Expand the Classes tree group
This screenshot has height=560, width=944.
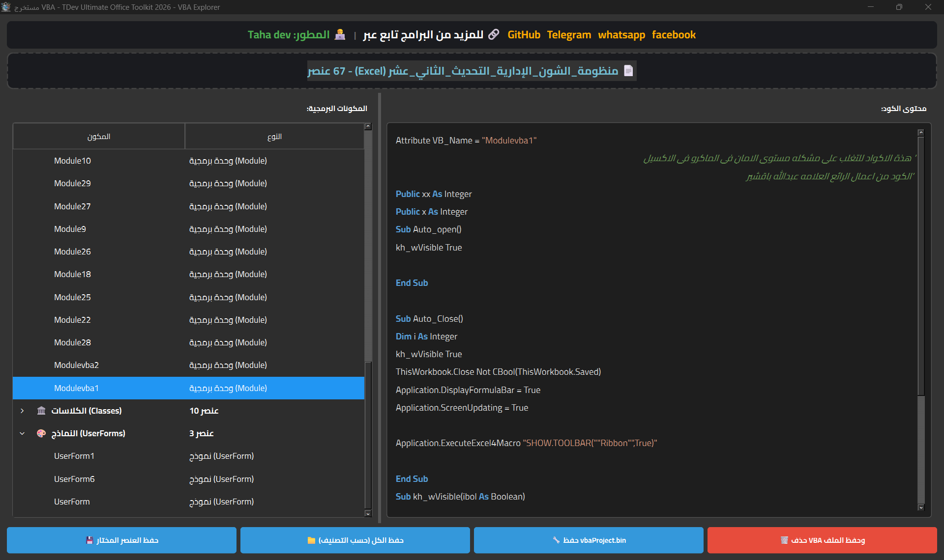coord(22,411)
